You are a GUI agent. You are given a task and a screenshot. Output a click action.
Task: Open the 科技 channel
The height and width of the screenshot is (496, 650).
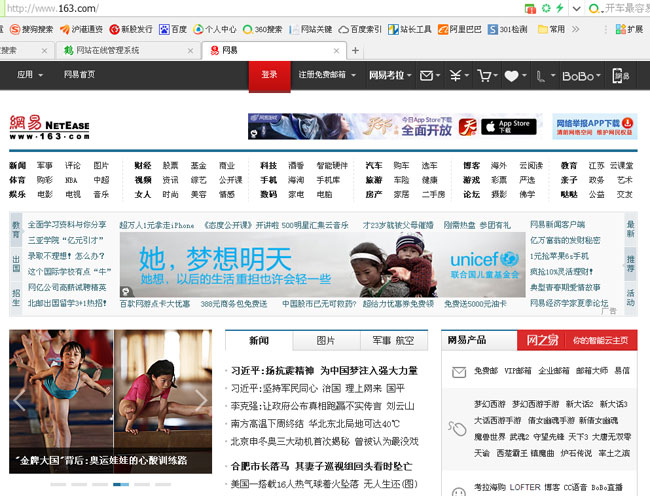268,166
